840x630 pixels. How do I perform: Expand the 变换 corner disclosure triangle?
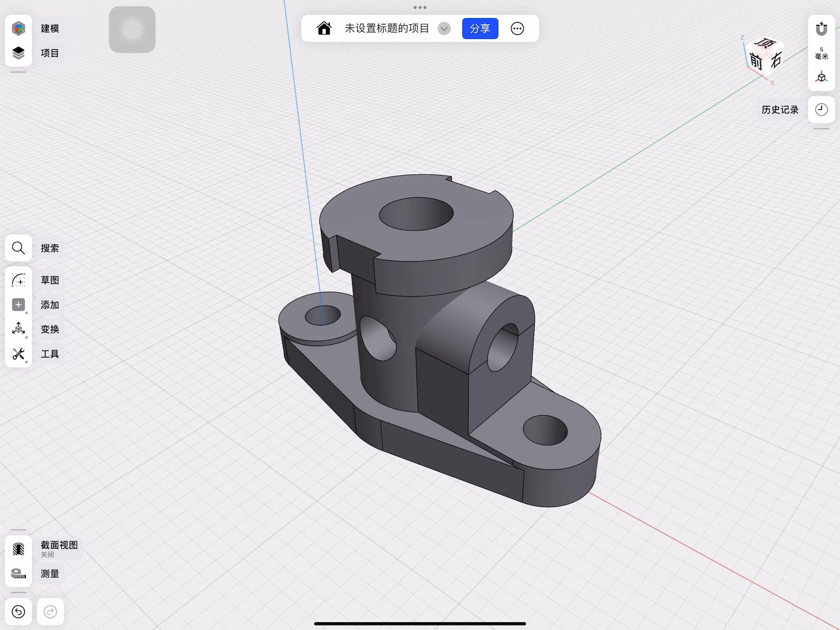(25, 336)
